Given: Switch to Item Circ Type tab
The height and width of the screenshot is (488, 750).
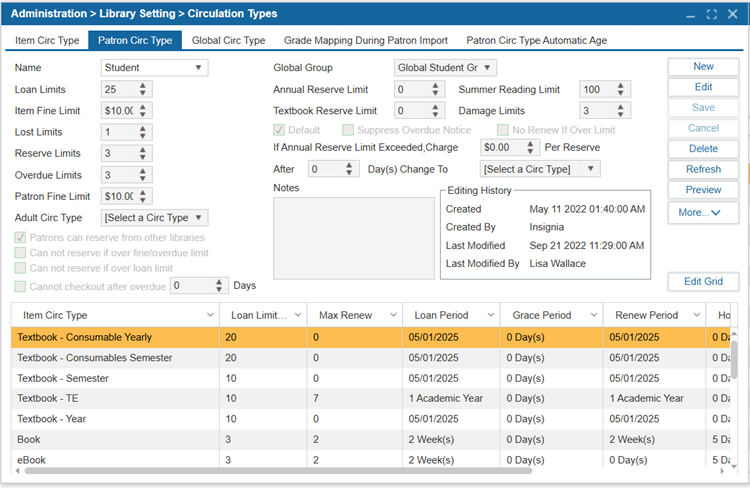Looking at the screenshot, I should pyautogui.click(x=47, y=41).
